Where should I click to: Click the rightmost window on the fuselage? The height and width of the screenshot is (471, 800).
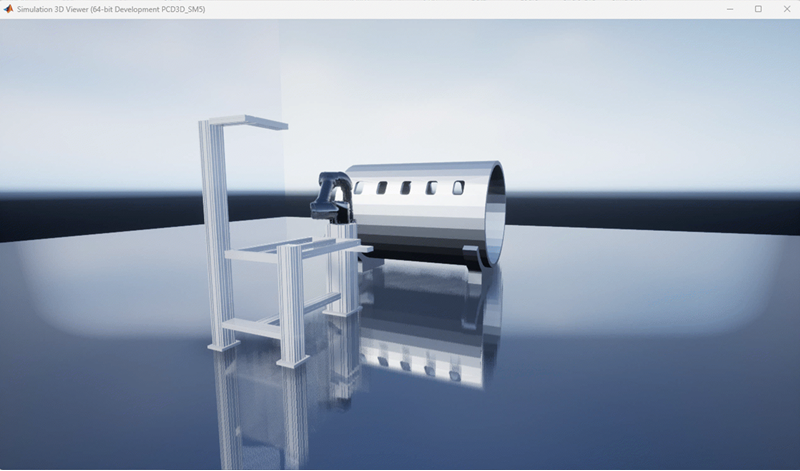pos(458,187)
